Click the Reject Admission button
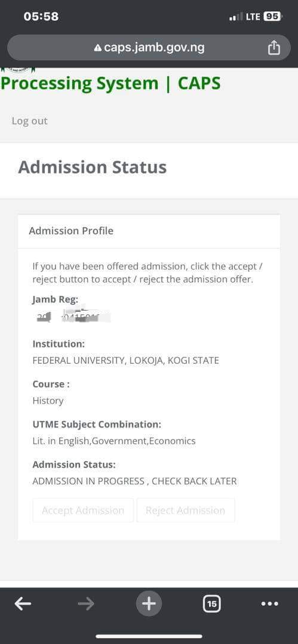 point(186,510)
